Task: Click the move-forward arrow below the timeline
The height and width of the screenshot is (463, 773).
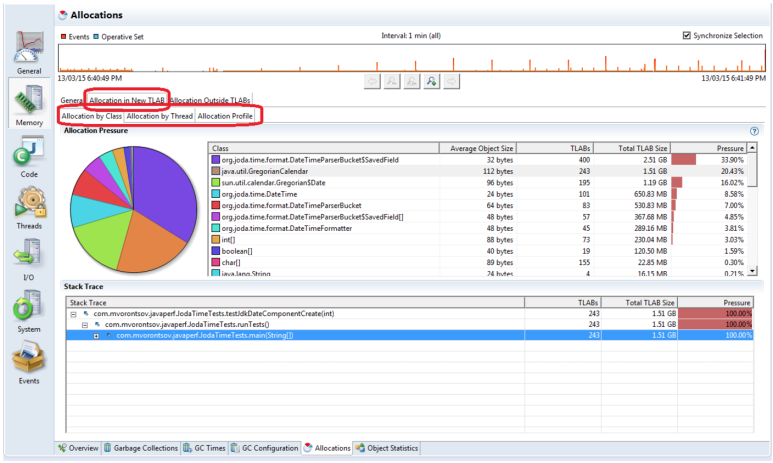Action: [x=451, y=81]
